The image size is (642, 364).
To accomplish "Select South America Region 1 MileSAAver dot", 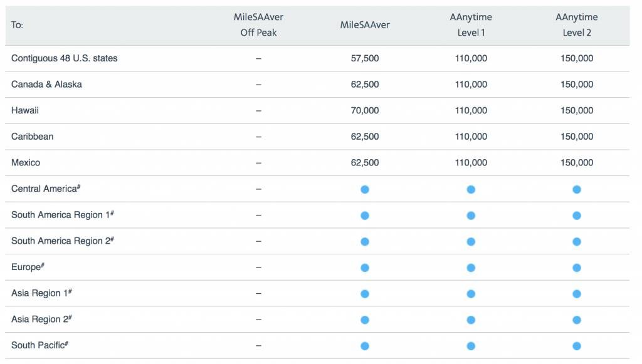I will tap(365, 216).
